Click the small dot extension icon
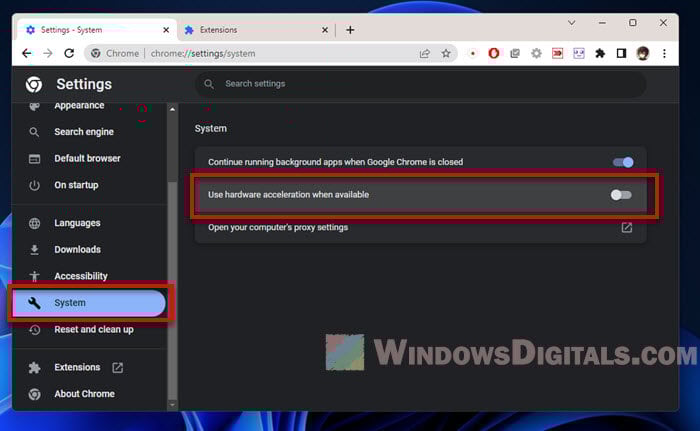Image resolution: width=700 pixels, height=431 pixels. pyautogui.click(x=472, y=54)
